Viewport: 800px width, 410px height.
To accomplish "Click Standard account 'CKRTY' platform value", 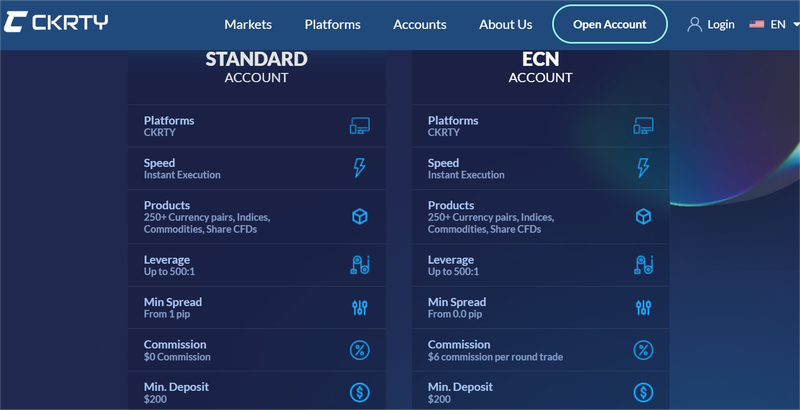I will click(160, 133).
